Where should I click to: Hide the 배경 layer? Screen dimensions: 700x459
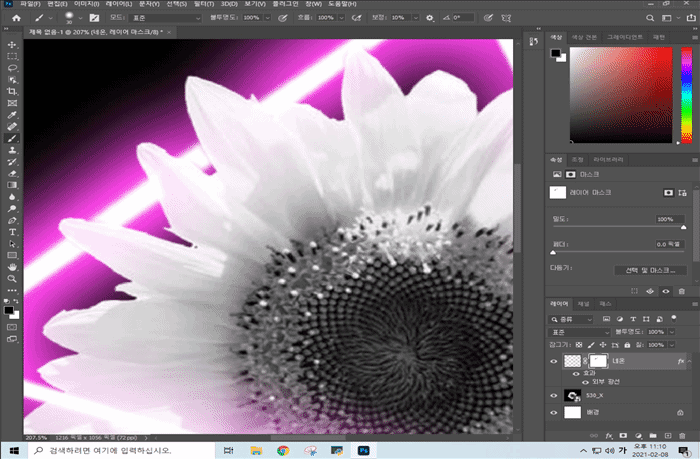click(x=554, y=413)
